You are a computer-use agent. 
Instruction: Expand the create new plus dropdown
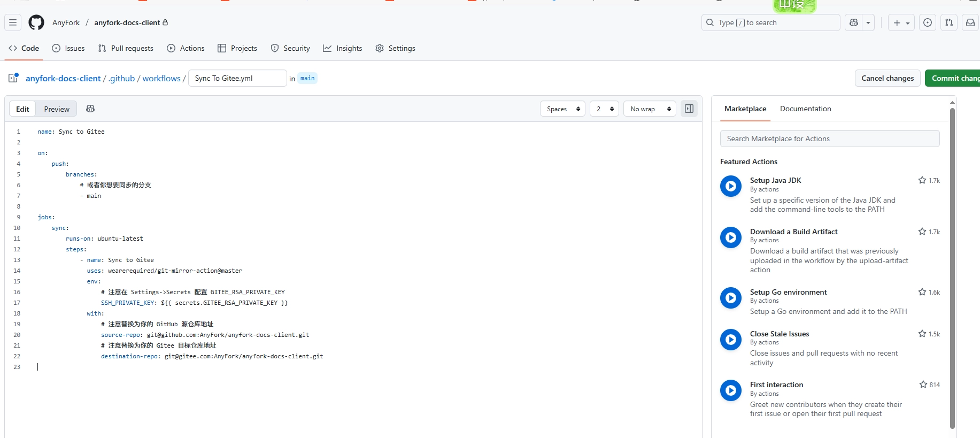[x=901, y=22]
